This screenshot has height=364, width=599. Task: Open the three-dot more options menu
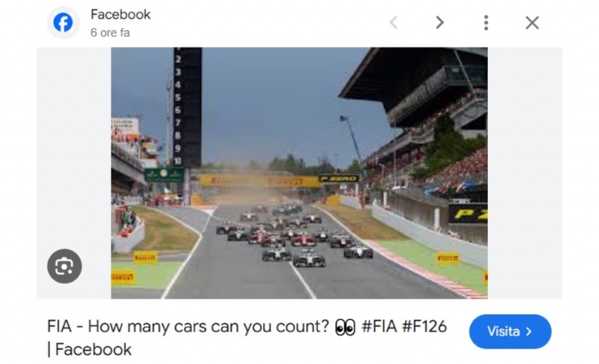[x=486, y=23]
